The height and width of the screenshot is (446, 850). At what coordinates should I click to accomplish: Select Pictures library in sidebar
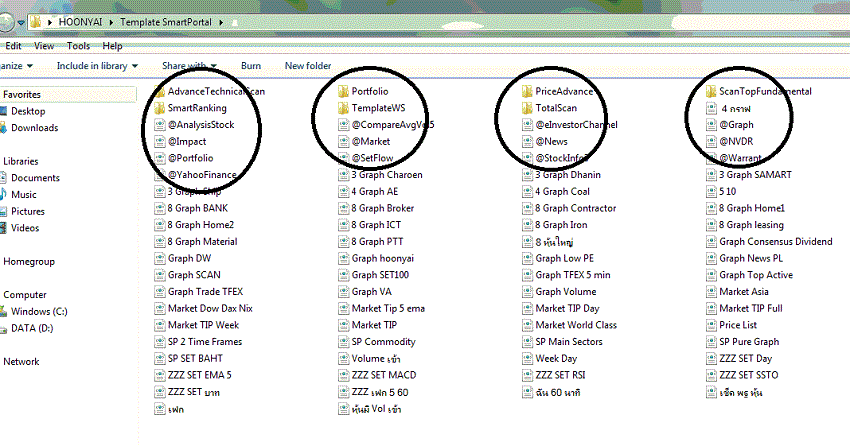28,211
